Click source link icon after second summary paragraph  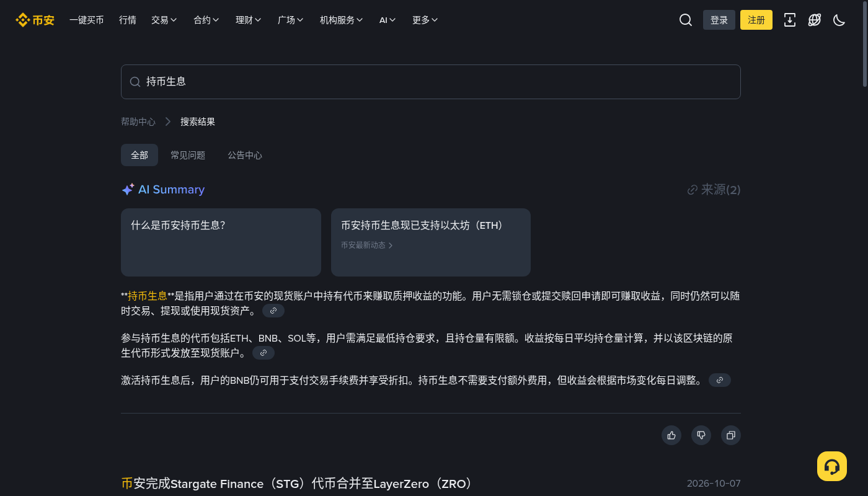(263, 353)
